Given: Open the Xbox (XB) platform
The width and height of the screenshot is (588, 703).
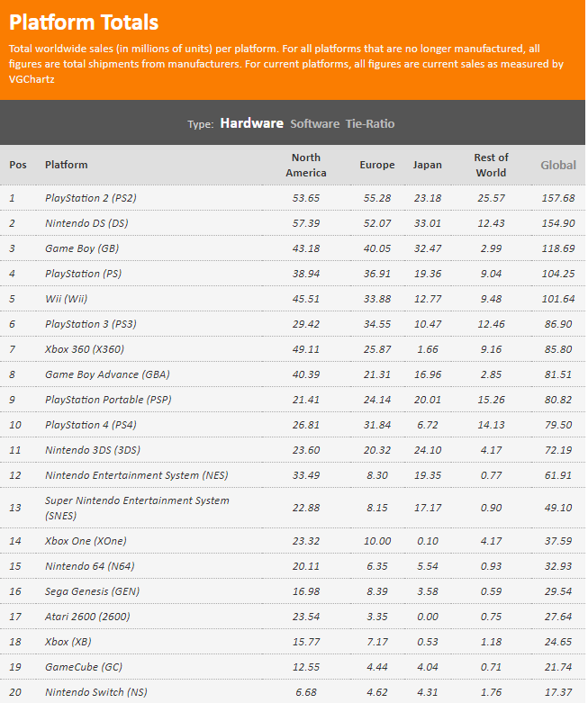Looking at the screenshot, I should 68,642.
